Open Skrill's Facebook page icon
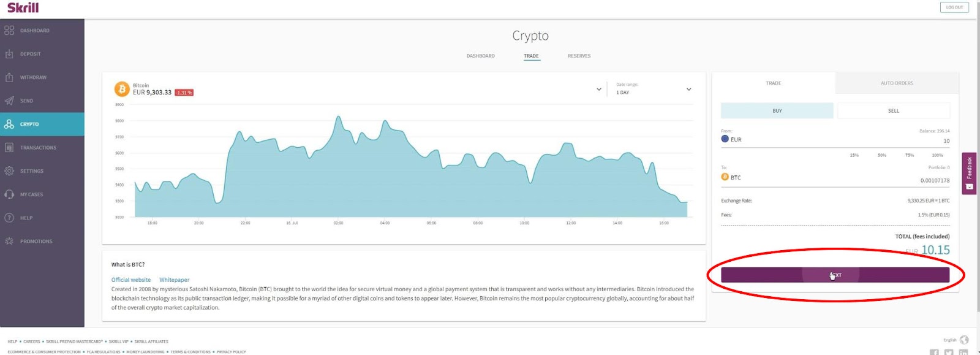The width and height of the screenshot is (980, 355). click(x=934, y=352)
